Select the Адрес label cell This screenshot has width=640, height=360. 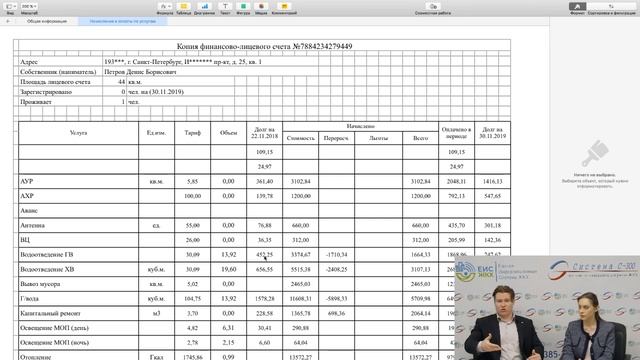point(60,62)
